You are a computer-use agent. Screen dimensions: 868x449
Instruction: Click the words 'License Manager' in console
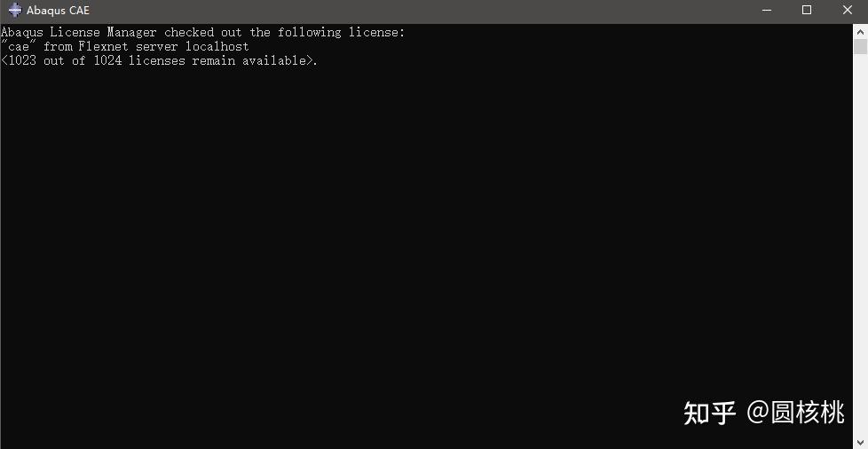point(104,32)
